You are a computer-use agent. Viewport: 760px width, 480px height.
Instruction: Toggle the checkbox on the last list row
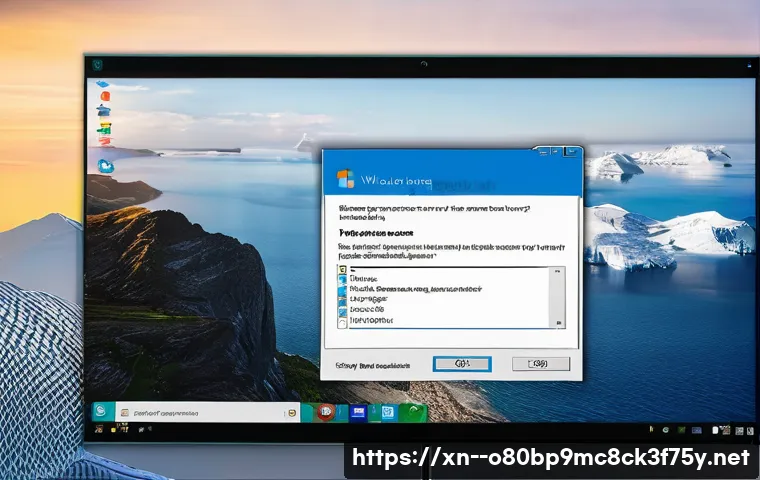pos(342,322)
